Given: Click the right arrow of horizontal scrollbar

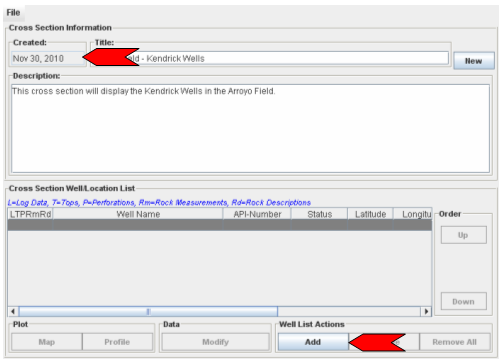Looking at the screenshot, I should [x=426, y=311].
